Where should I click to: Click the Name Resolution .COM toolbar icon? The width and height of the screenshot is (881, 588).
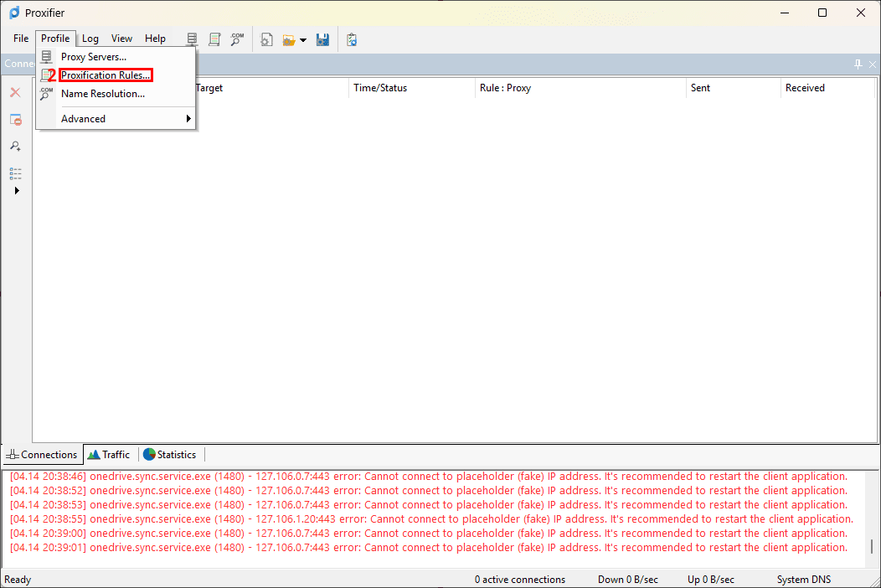pyautogui.click(x=237, y=39)
